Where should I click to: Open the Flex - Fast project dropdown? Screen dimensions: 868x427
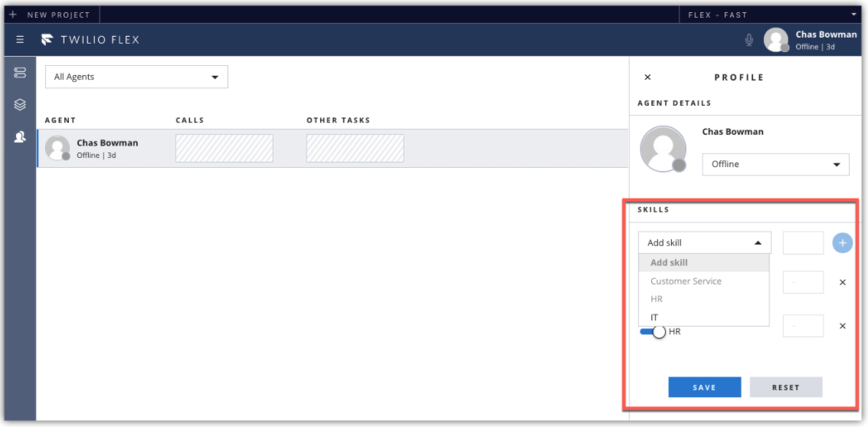771,15
